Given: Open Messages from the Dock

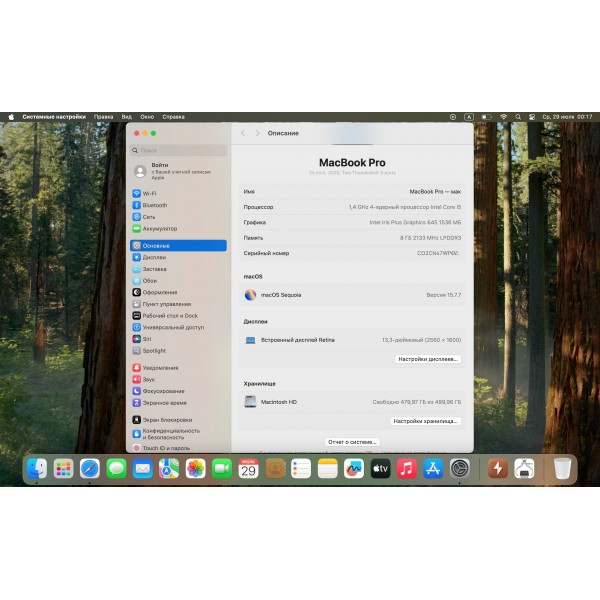Looking at the screenshot, I should tap(116, 468).
